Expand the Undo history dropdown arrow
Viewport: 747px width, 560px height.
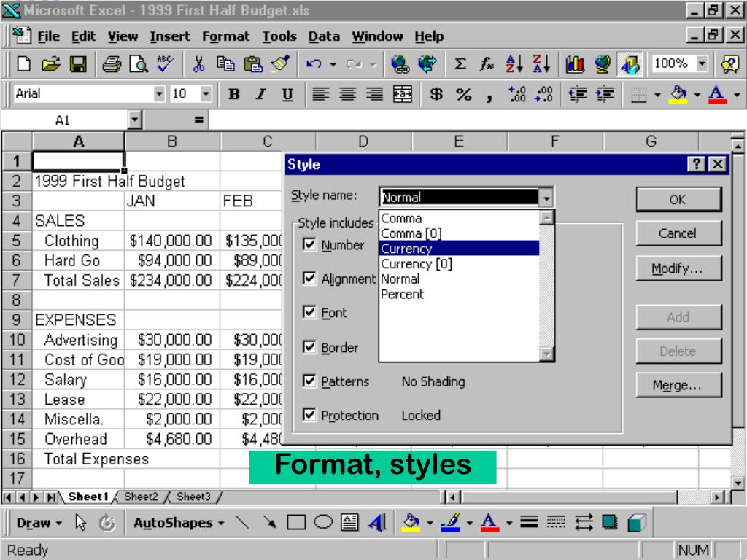point(333,64)
